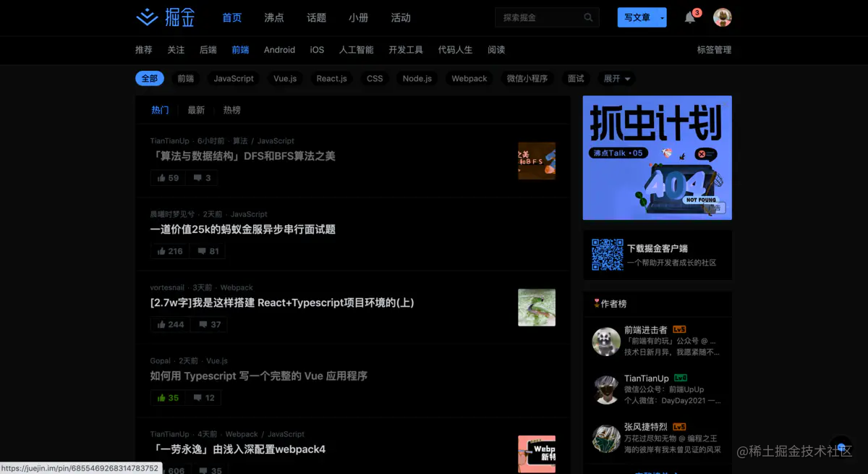This screenshot has height=474, width=868.
Task: Open article 由浅入深配置webpack4
Action: (238, 449)
